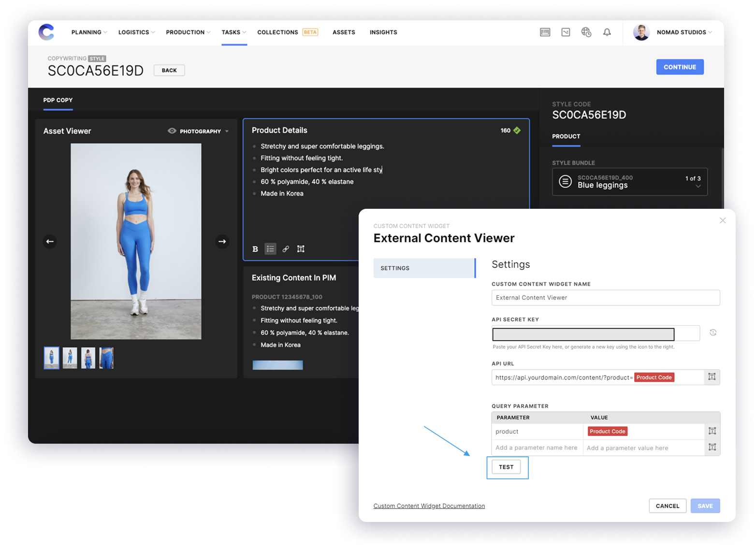Image resolution: width=756 pixels, height=550 pixels.
Task: Click the Custom Content Widget Name field
Action: click(x=606, y=298)
